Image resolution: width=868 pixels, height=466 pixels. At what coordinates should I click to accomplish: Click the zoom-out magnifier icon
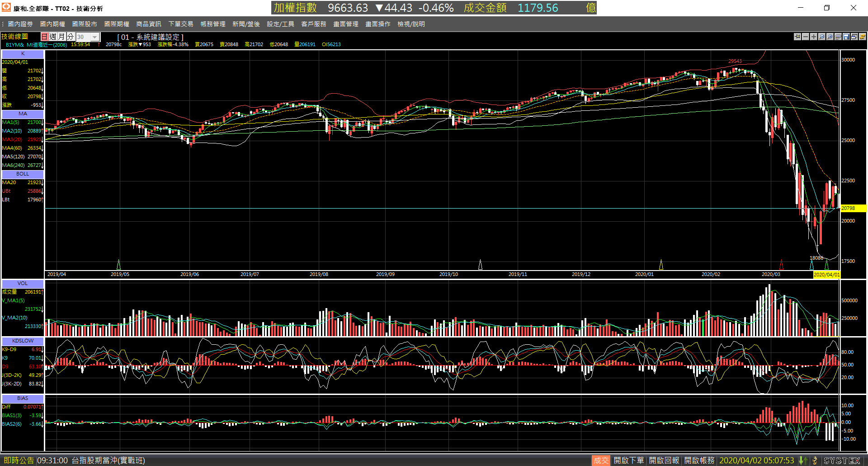pos(822,37)
